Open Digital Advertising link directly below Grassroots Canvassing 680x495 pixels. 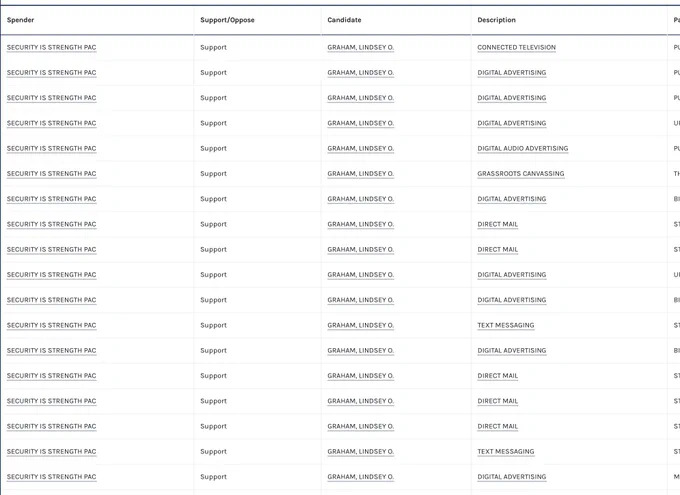coord(512,199)
